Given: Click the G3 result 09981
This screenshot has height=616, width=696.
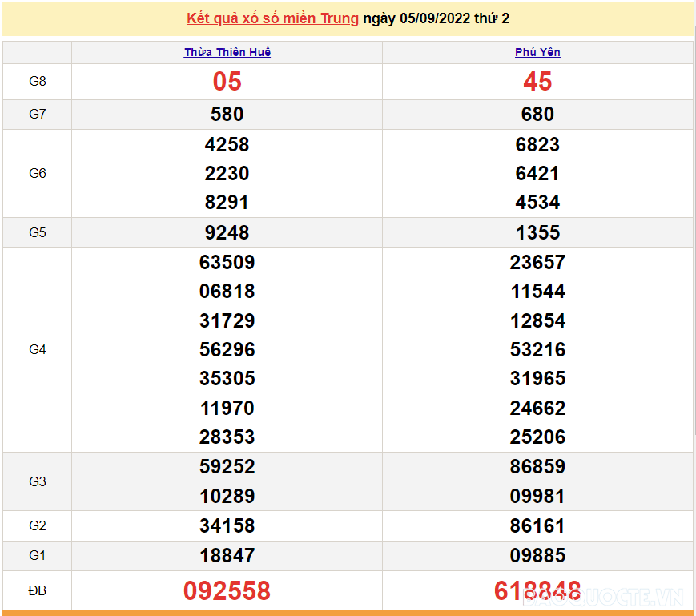Looking at the screenshot, I should coord(537,495).
